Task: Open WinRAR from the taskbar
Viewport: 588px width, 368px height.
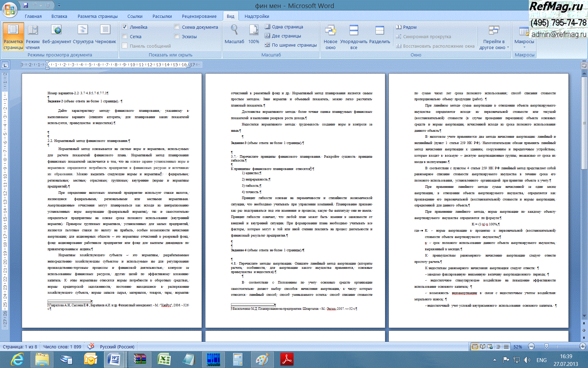Action: (140, 360)
